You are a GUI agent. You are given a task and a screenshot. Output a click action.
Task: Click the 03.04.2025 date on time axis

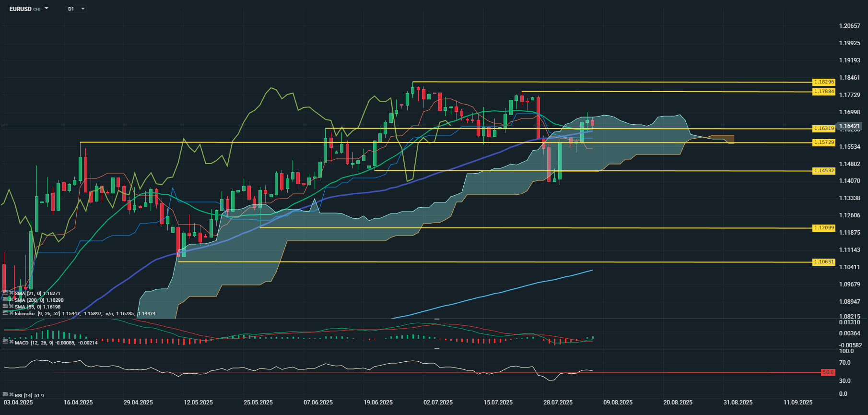[x=18, y=403]
